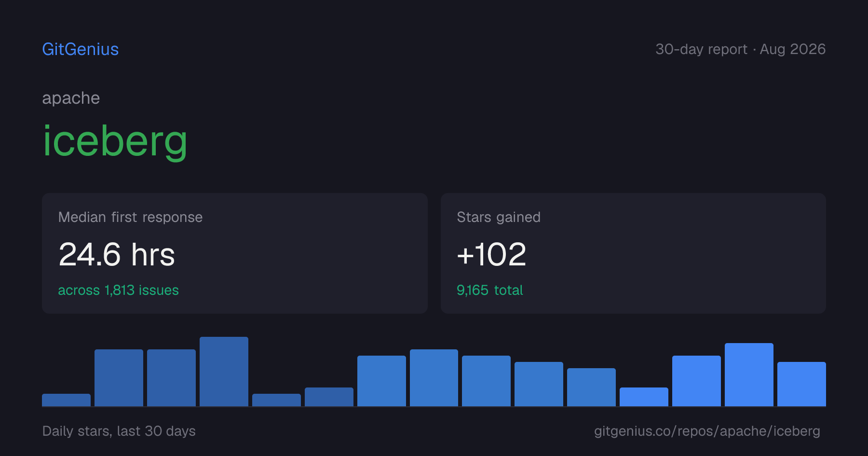The image size is (868, 456).
Task: Select the "Stars gained" label
Action: point(499,217)
